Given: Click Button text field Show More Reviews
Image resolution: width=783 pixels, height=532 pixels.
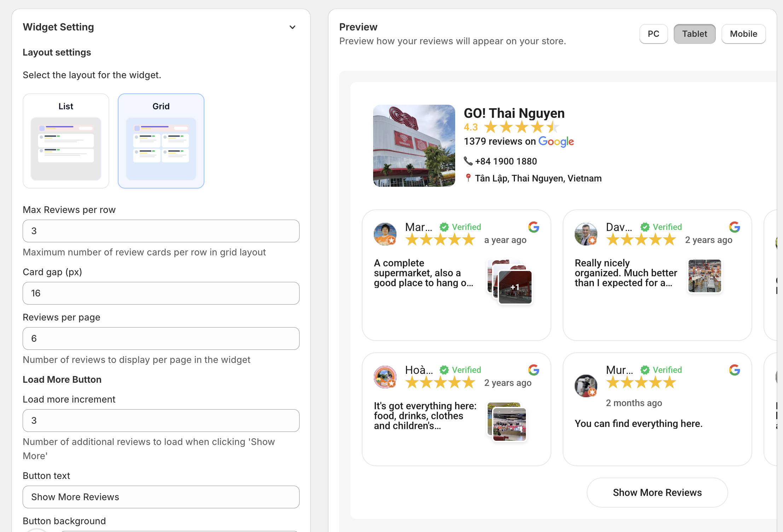Looking at the screenshot, I should tap(161, 497).
